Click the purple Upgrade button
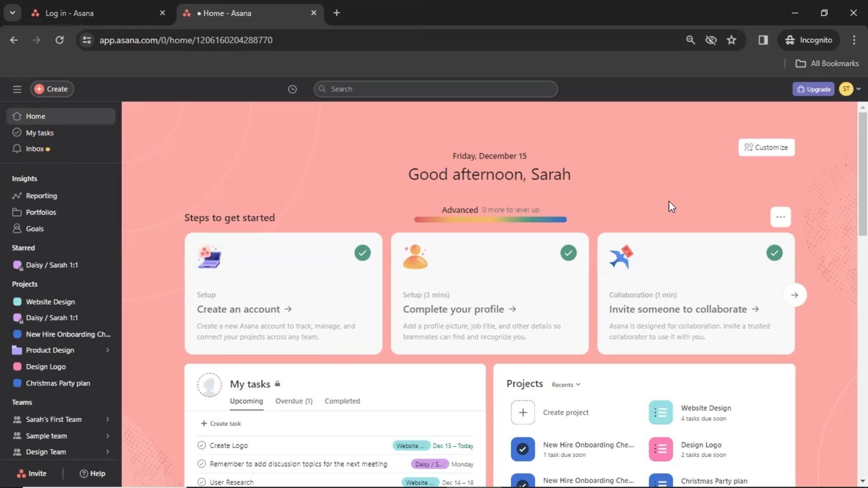The height and width of the screenshot is (488, 868). (x=813, y=89)
